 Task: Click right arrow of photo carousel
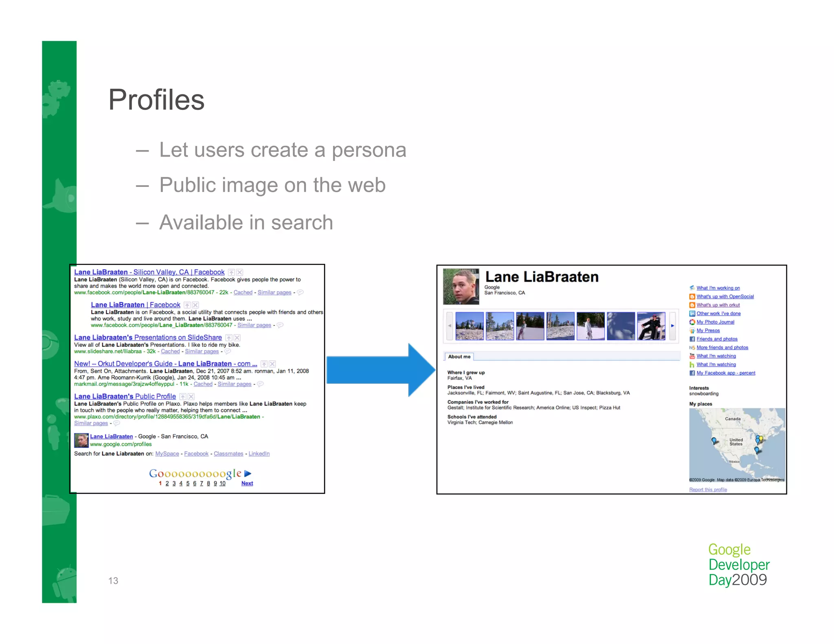click(672, 326)
